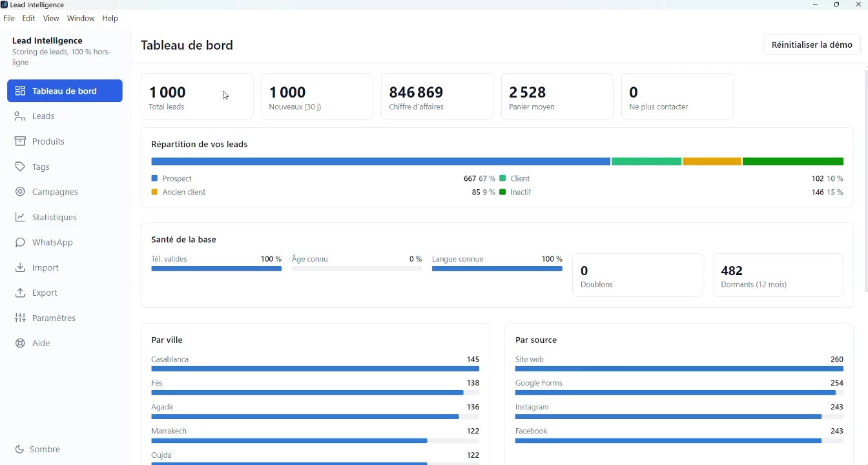868x465 pixels.
Task: Click the Par ville heading
Action: (167, 340)
